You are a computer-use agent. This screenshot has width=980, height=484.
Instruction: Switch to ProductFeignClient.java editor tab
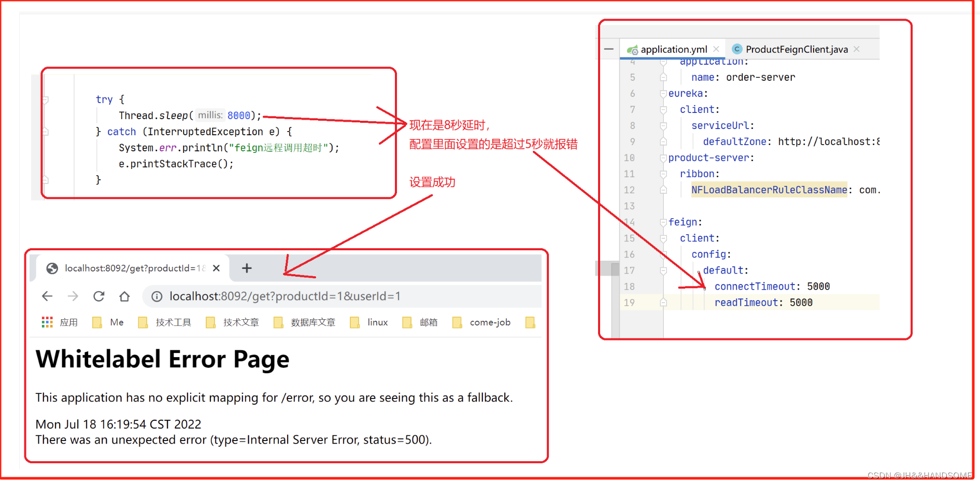pos(796,49)
